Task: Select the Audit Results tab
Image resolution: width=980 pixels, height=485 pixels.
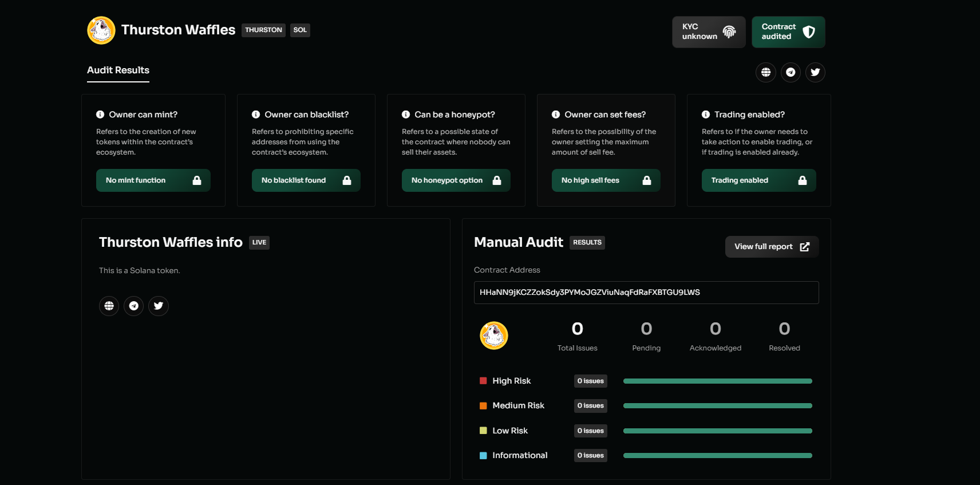Action: click(x=118, y=70)
